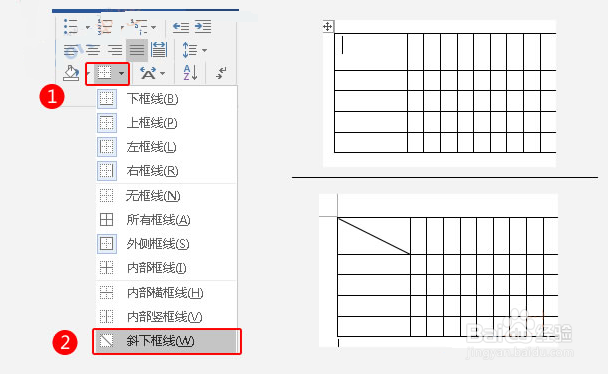Align text left with the align-left icon
This screenshot has height=374, width=608.
(71, 50)
